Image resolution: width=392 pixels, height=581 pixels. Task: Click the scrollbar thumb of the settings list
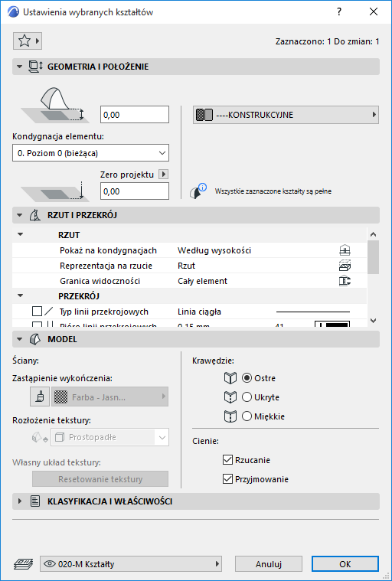point(373,257)
